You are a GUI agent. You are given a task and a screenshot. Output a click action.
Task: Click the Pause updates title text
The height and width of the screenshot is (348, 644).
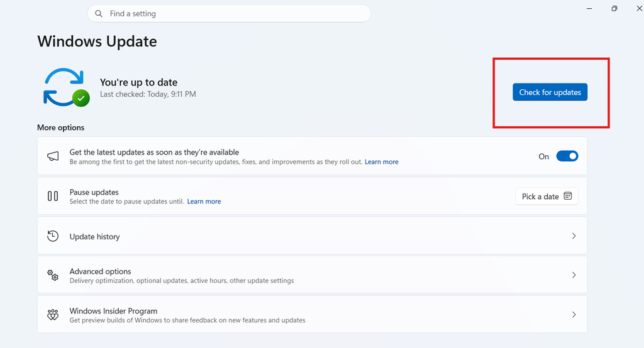(x=94, y=192)
